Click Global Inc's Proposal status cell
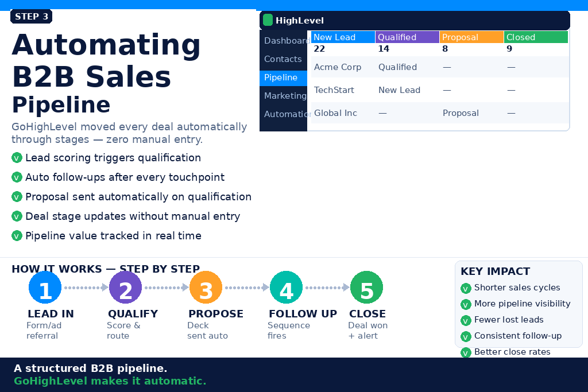This screenshot has width=588, height=392. 461,113
